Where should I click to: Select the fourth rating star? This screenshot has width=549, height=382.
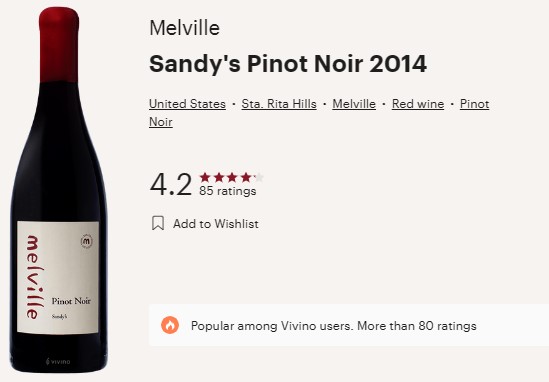pos(246,178)
